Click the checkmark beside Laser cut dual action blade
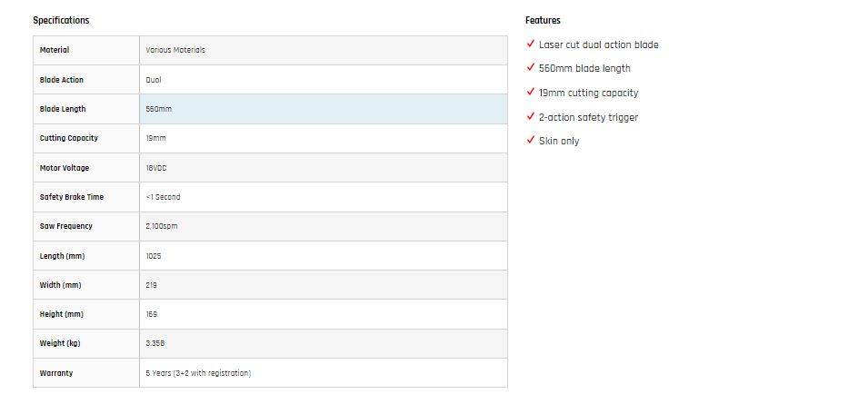868x404 pixels. point(530,44)
